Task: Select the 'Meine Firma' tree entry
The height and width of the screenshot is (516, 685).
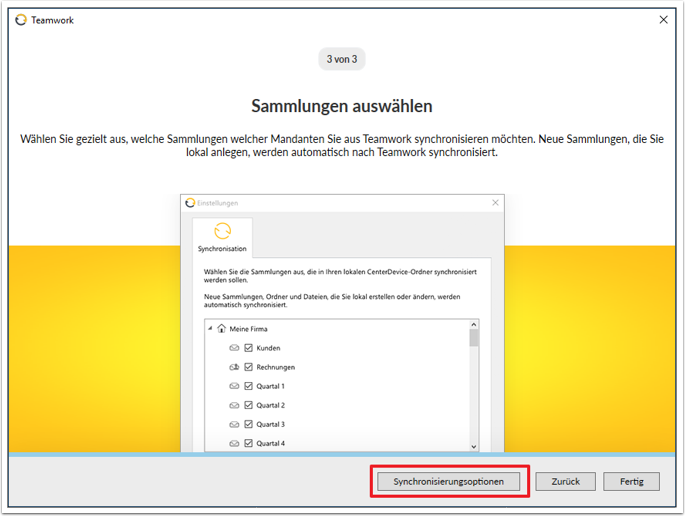Action: point(249,329)
